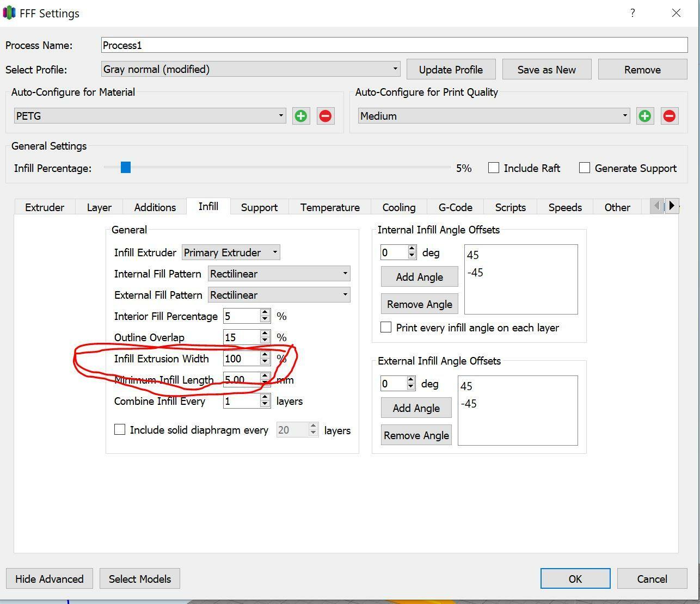Viewport: 700px width, 604px height.
Task: Open the Internal Fill Pattern dropdown
Action: coord(279,274)
